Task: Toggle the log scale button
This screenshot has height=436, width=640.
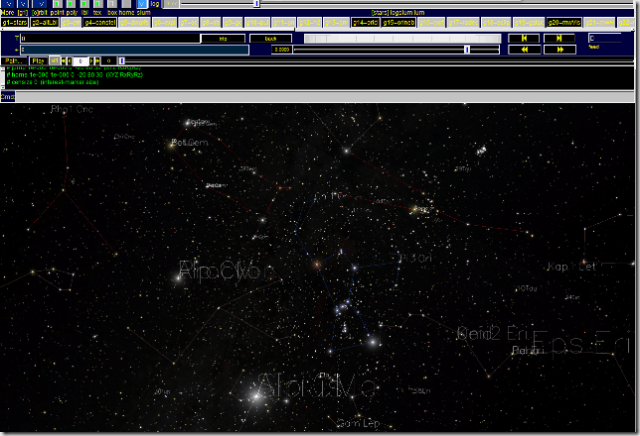Action: pyautogui.click(x=155, y=4)
